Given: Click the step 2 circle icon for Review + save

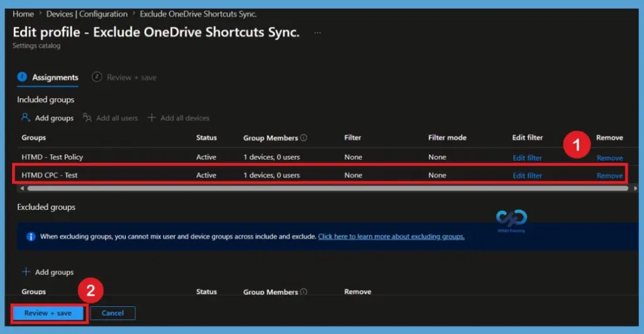Looking at the screenshot, I should coord(96,77).
